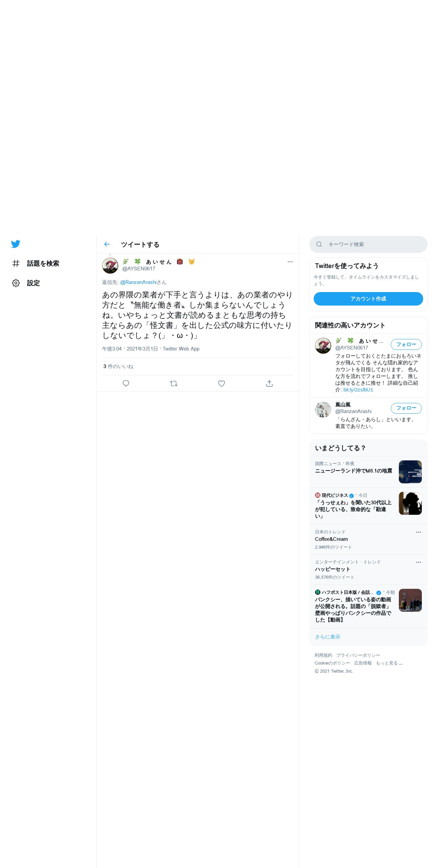Click the 3 件のいいね likes count
The width and height of the screenshot is (434, 868).
tap(118, 366)
